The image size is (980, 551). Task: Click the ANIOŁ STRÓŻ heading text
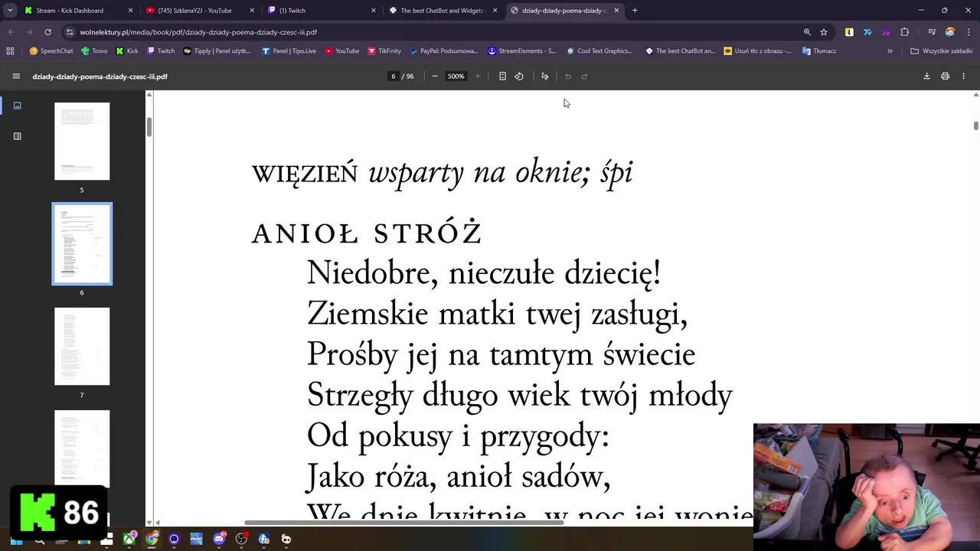coord(367,233)
